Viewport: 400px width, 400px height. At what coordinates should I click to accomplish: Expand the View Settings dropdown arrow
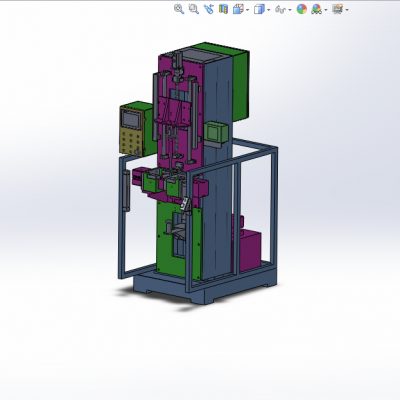[347, 10]
